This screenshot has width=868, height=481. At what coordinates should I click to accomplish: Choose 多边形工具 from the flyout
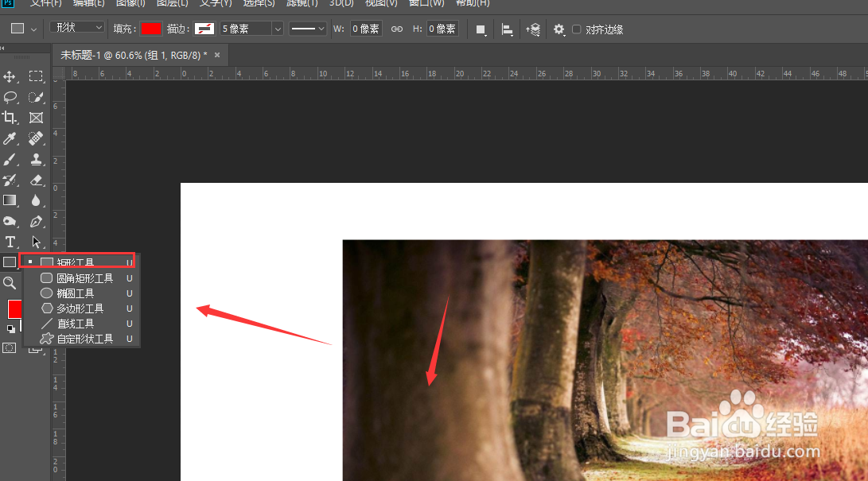[x=81, y=308]
